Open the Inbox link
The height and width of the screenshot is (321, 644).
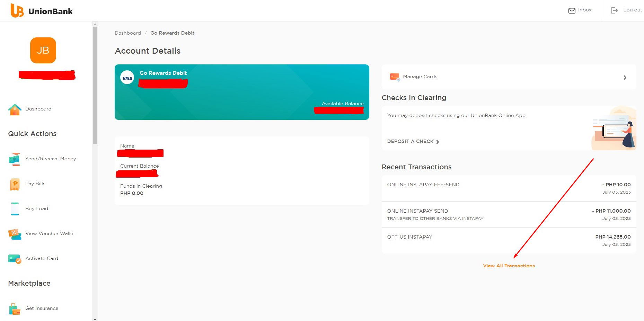pyautogui.click(x=584, y=10)
